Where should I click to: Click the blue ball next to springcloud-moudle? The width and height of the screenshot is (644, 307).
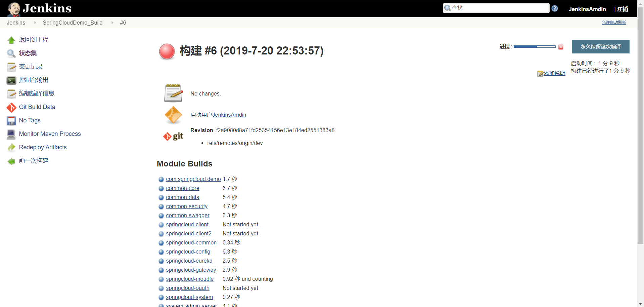[x=161, y=279]
